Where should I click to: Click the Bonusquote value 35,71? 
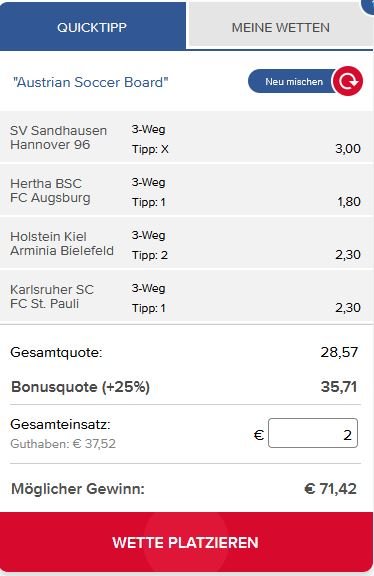[339, 387]
